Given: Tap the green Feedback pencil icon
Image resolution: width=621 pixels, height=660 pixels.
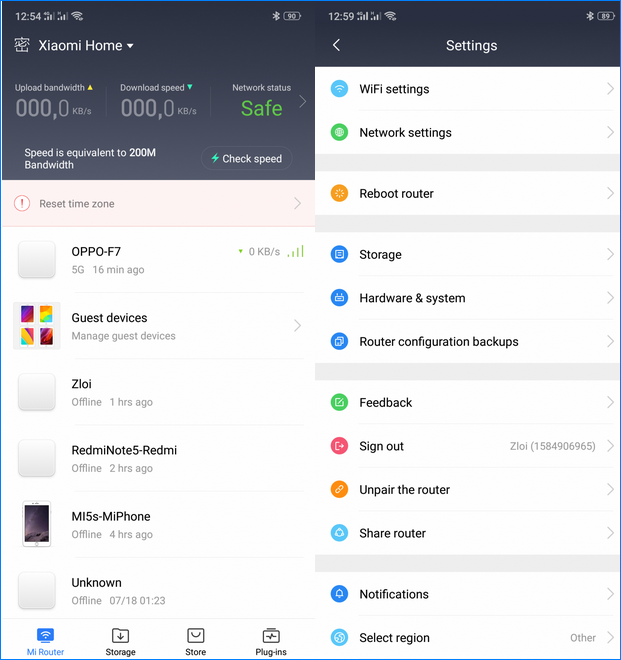Looking at the screenshot, I should [x=339, y=402].
